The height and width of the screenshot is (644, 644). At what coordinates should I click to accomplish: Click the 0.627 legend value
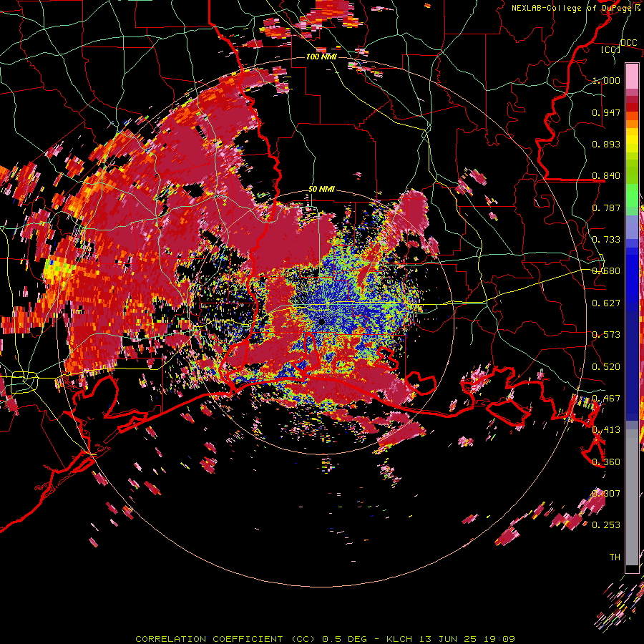(606, 303)
